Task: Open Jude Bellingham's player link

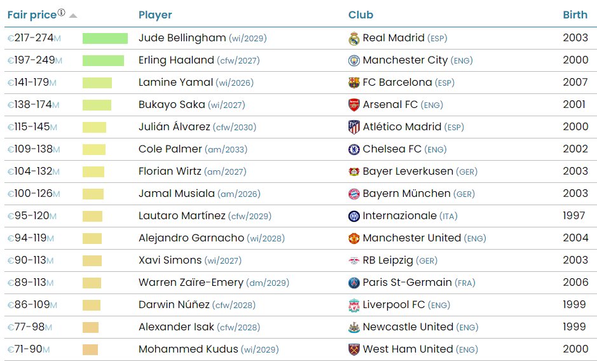Action: (182, 38)
